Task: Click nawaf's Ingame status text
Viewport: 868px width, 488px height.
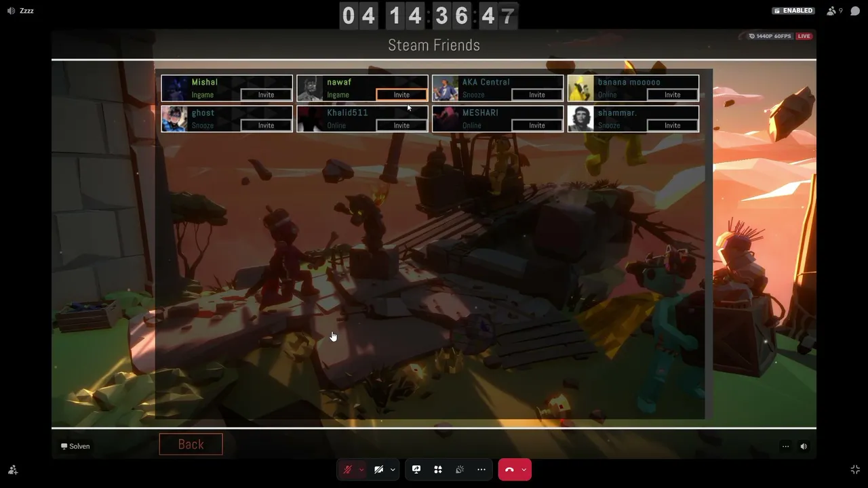Action: pos(338,95)
